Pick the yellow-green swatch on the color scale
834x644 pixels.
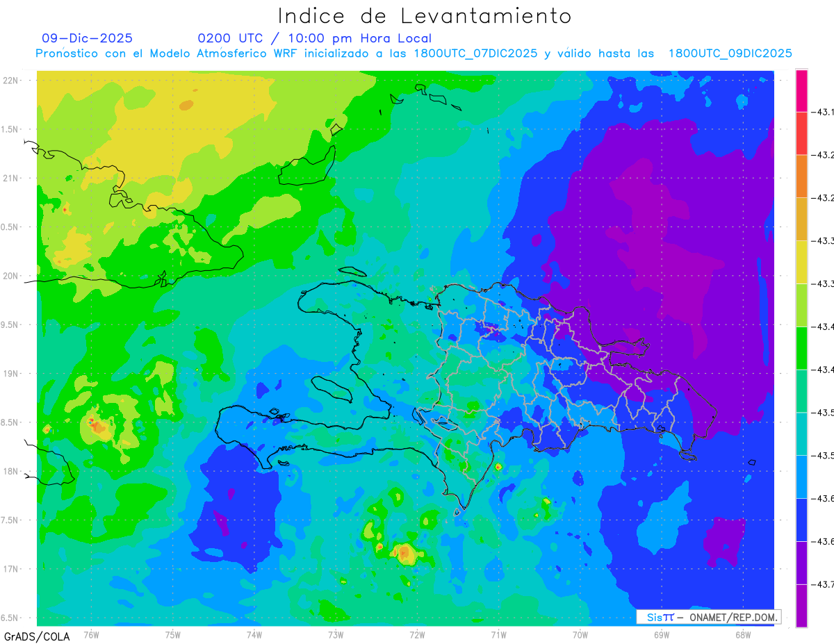(x=802, y=305)
